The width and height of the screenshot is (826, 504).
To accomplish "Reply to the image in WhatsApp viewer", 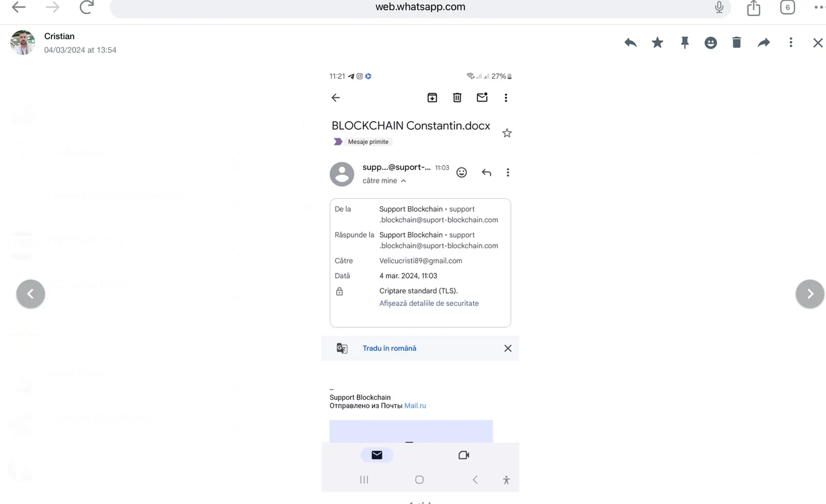I will pyautogui.click(x=630, y=42).
